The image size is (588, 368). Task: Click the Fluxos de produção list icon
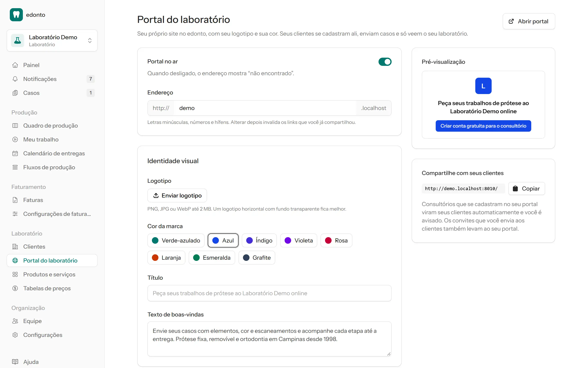pos(15,167)
